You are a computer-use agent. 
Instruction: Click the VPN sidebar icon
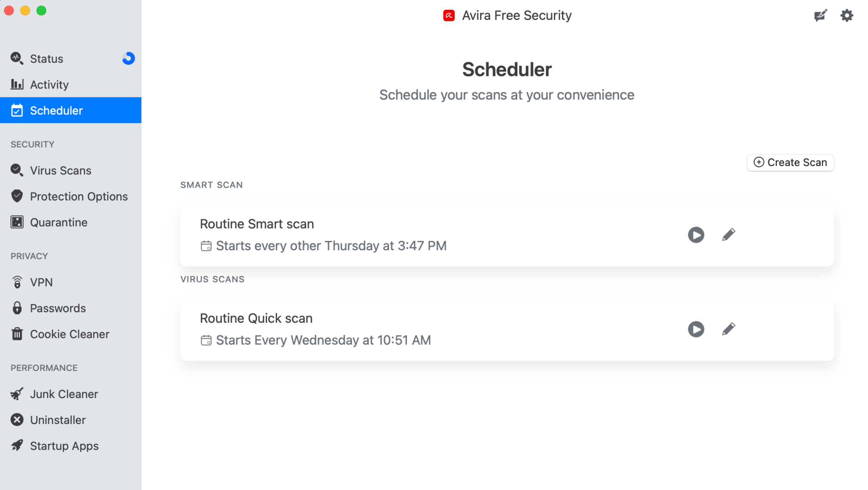[17, 282]
